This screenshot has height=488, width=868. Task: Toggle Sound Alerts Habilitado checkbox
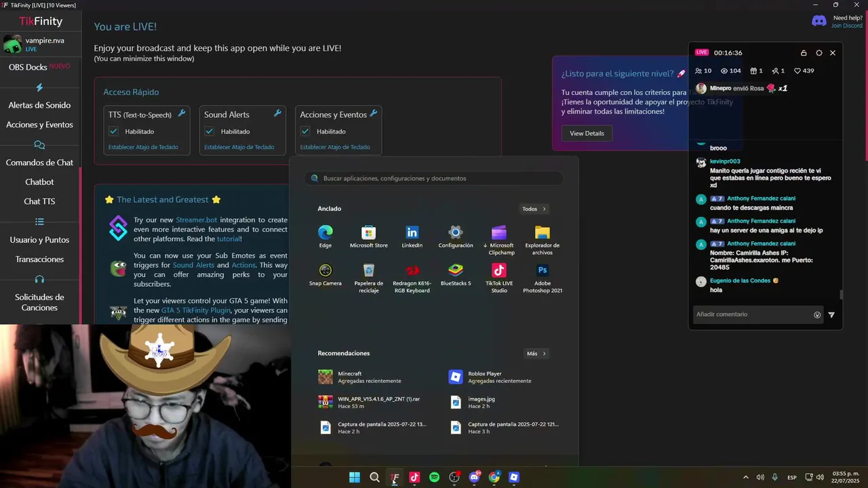tap(209, 131)
